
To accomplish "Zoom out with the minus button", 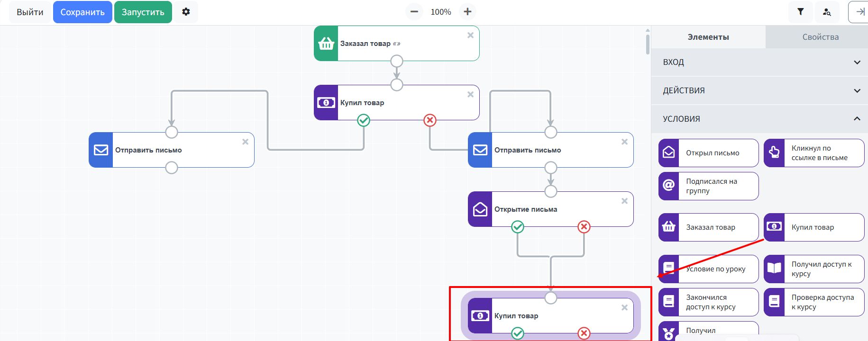I will [414, 12].
